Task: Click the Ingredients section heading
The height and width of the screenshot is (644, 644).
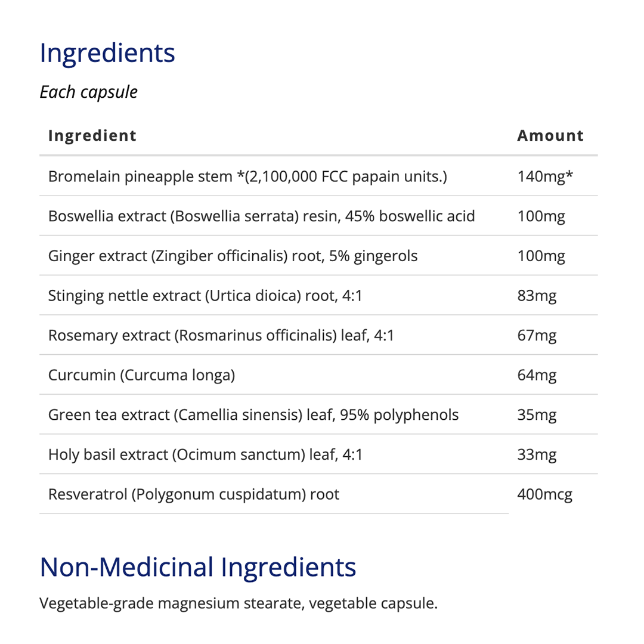Action: coord(107,53)
